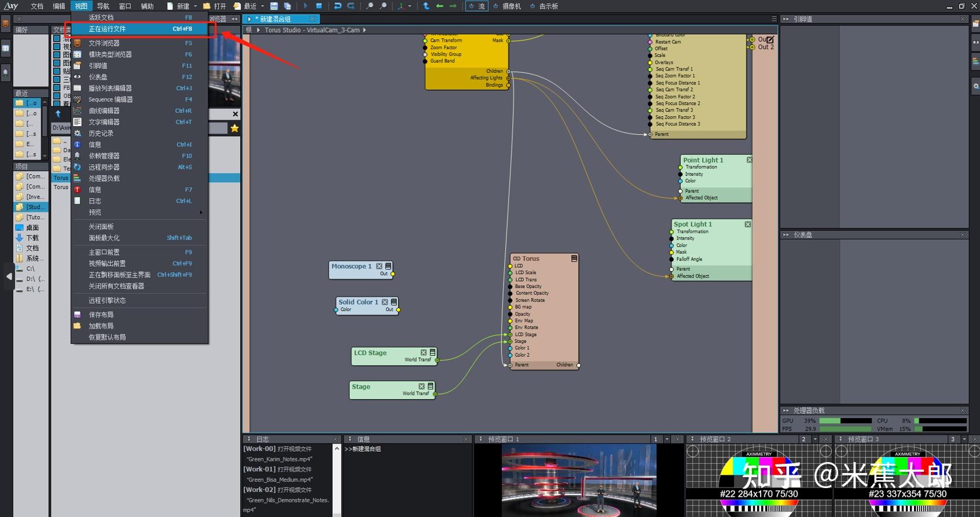This screenshot has width=980, height=517.
Task: Click Torus Studio in the breadcrumb path
Action: [x=283, y=30]
